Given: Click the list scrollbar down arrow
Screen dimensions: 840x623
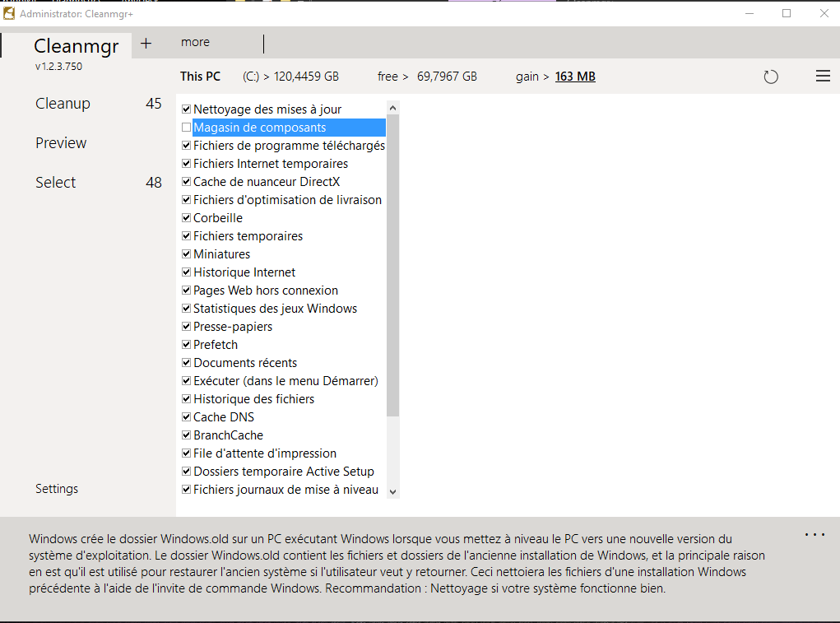Looking at the screenshot, I should (x=392, y=492).
